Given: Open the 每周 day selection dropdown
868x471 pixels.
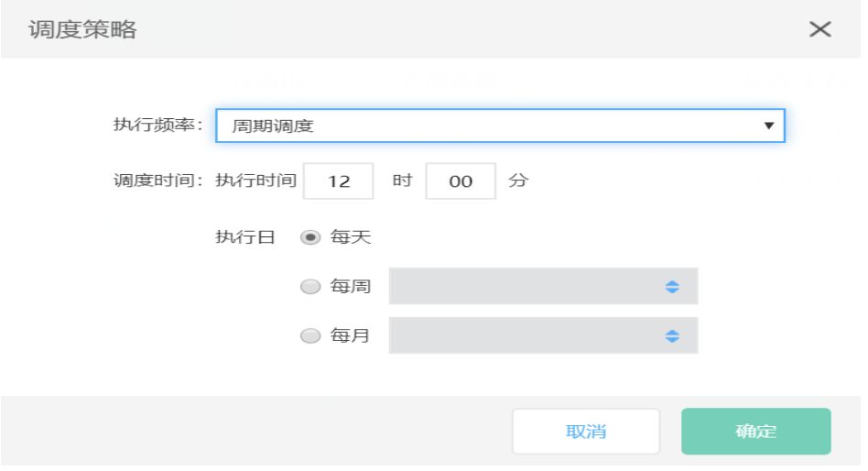Looking at the screenshot, I should tap(543, 287).
